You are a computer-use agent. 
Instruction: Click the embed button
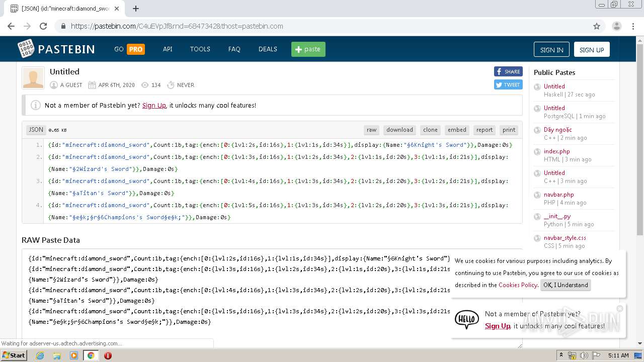click(457, 130)
